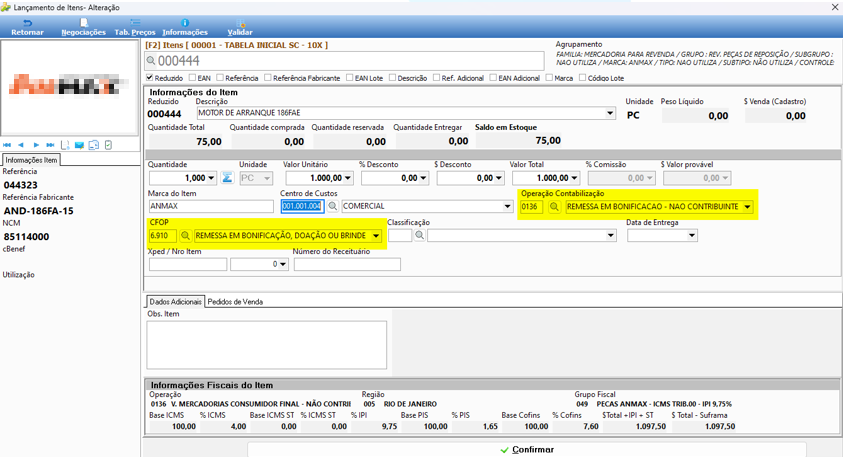843x457 pixels.
Task: Go to the first record navigation arrow
Action: tap(7, 145)
